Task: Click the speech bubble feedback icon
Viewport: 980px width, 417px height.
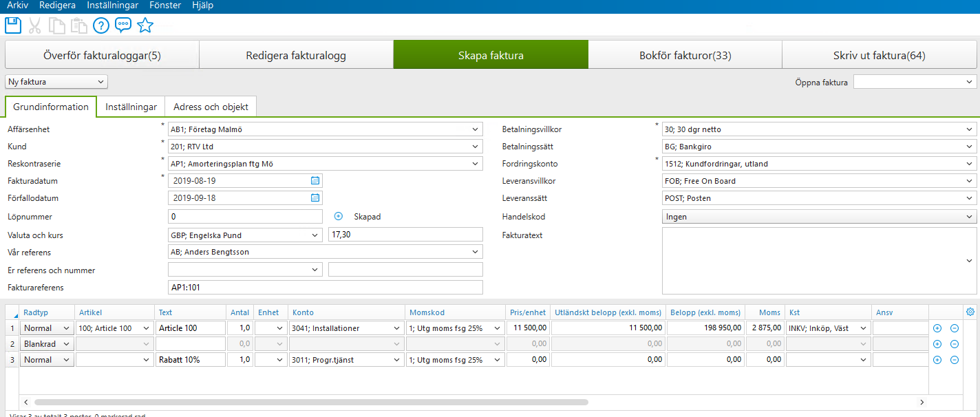Action: [x=122, y=25]
